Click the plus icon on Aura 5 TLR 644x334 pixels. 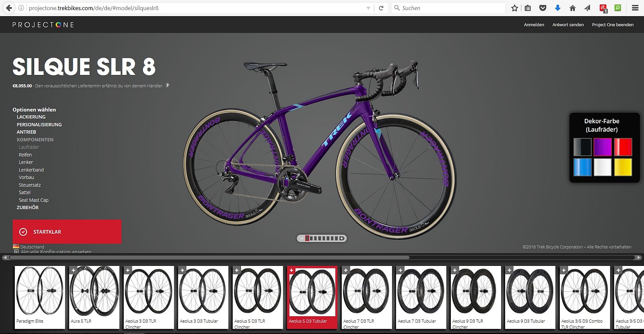[73, 270]
